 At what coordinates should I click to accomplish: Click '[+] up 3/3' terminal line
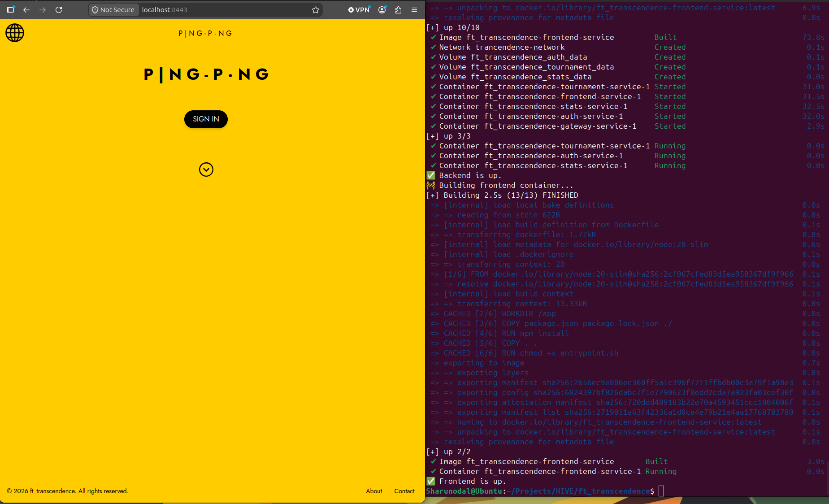point(448,136)
